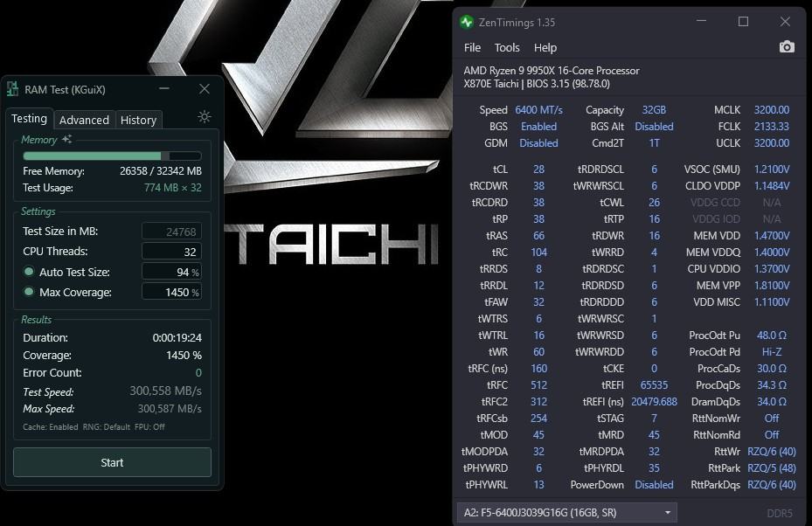
Task: Click the FCLK 2133.33 value
Action: (x=772, y=127)
